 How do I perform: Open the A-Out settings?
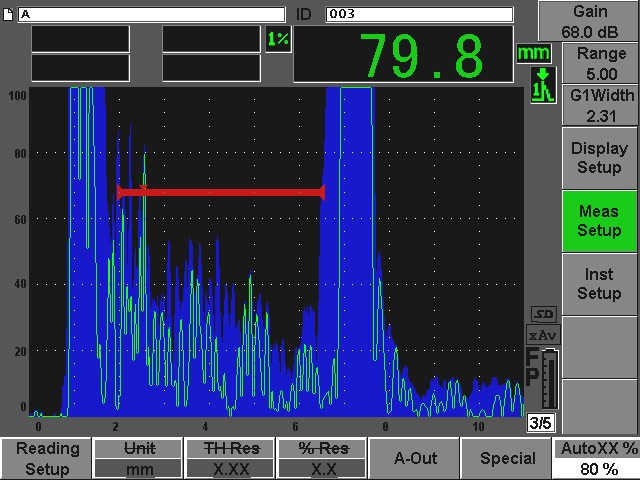pos(415,458)
